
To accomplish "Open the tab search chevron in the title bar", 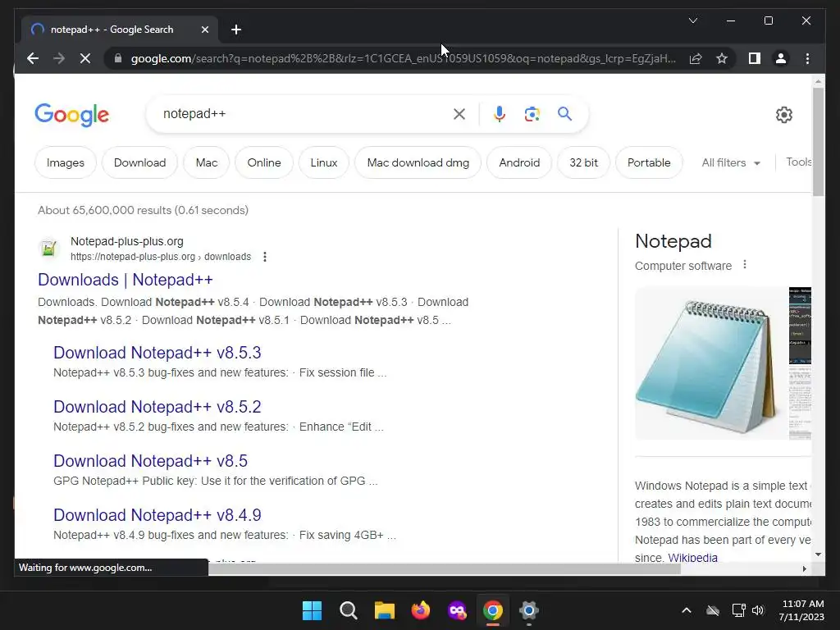I will (692, 21).
